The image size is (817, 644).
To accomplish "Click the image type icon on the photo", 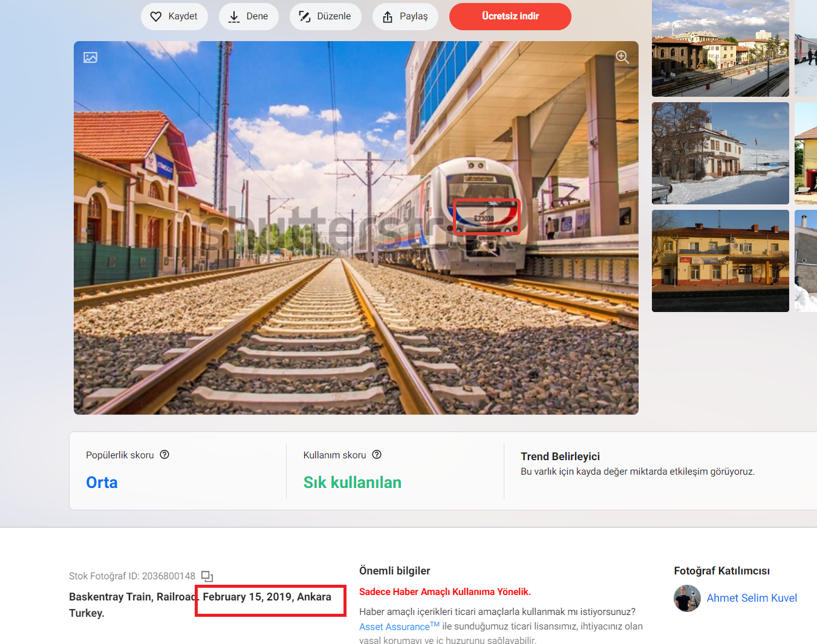I will (x=91, y=57).
